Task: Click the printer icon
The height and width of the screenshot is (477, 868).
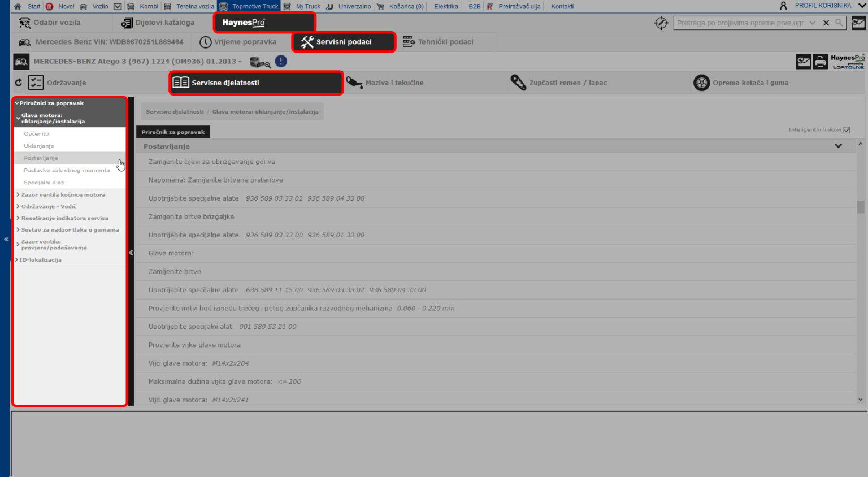Action: click(x=821, y=62)
